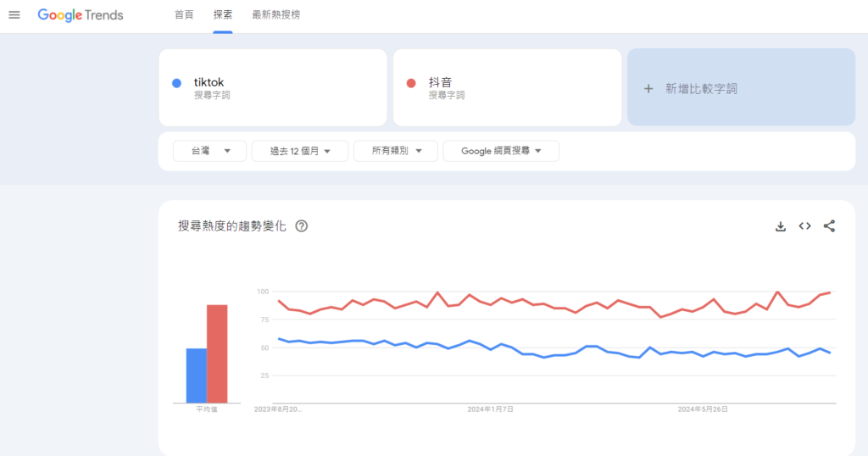Go to the 首頁 tab

(184, 15)
